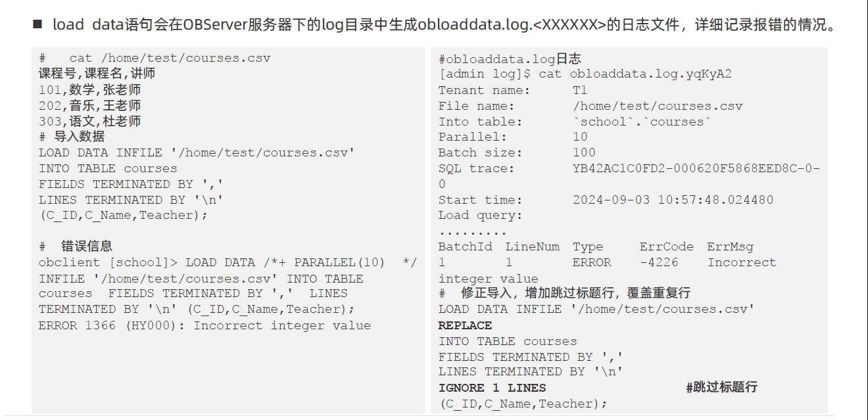Click the '# 错误信息' comment heading
Screen dimensions: 868x420
click(76, 246)
